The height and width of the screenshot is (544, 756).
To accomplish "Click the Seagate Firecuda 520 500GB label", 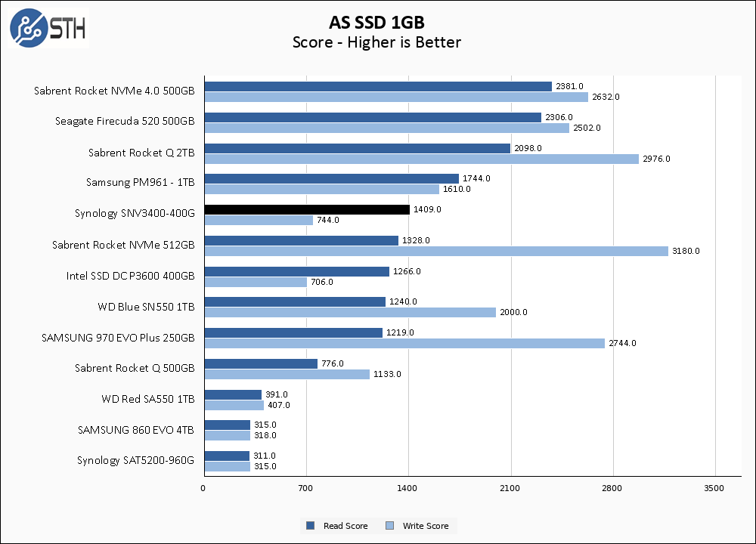I will coord(125,122).
